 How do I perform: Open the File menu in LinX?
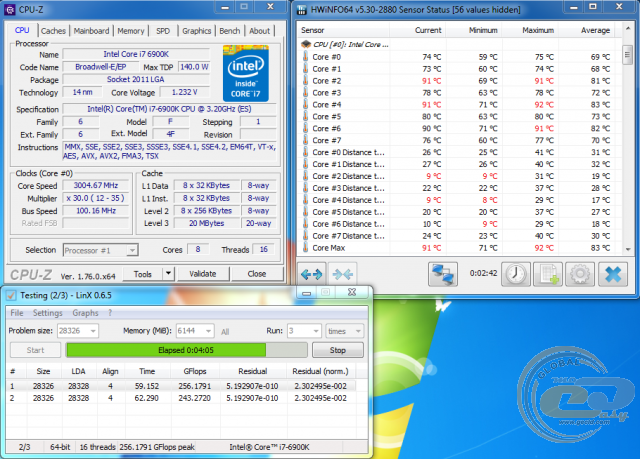pos(17,313)
